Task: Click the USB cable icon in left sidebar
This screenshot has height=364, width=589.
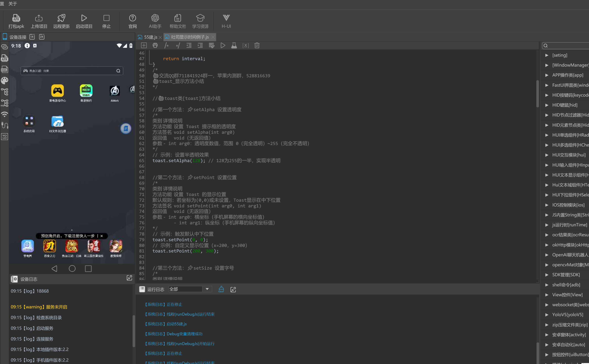Action: [x=5, y=126]
